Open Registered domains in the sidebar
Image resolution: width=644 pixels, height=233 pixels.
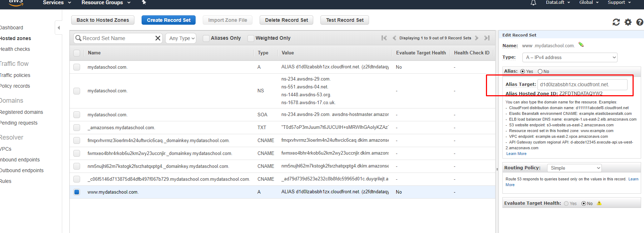coord(21,112)
